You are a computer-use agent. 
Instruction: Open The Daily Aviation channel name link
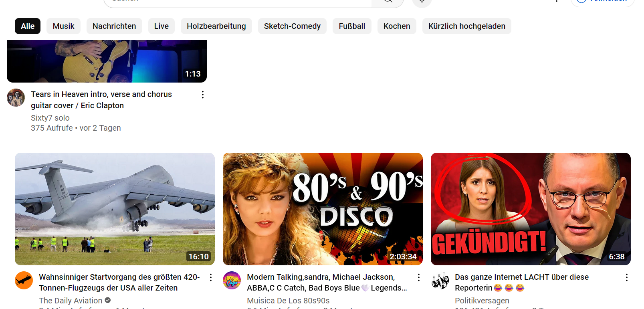pyautogui.click(x=71, y=301)
